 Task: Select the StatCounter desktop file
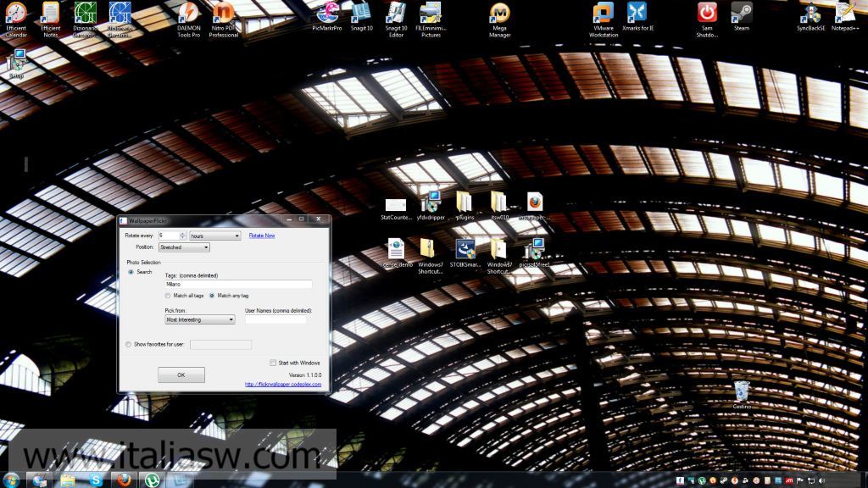(397, 208)
